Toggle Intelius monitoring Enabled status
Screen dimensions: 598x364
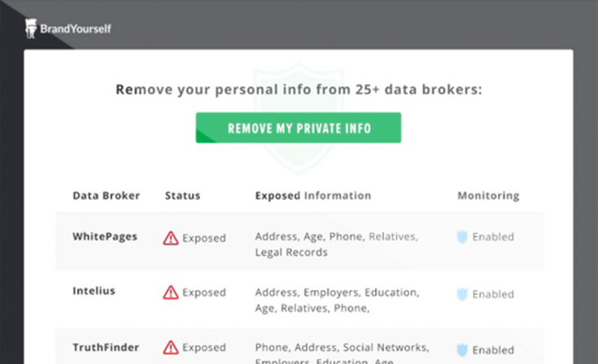click(x=493, y=294)
